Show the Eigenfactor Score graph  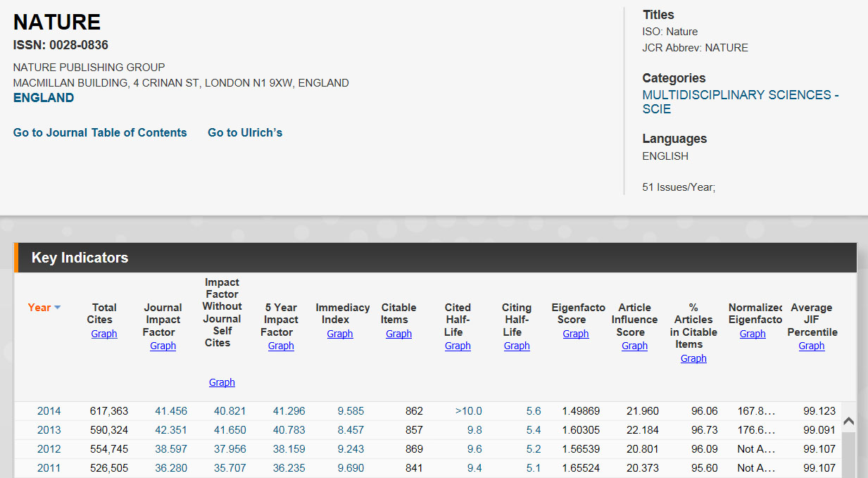click(x=576, y=334)
